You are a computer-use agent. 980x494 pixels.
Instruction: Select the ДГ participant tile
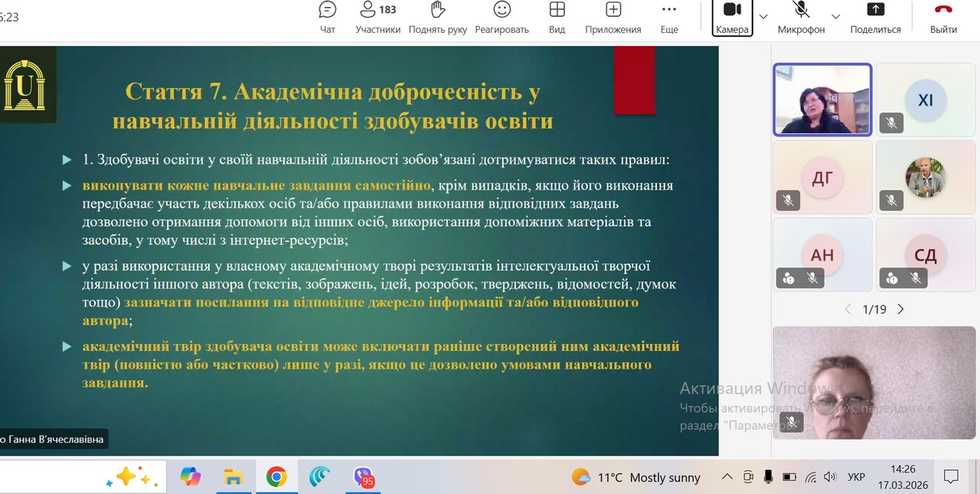click(x=822, y=177)
